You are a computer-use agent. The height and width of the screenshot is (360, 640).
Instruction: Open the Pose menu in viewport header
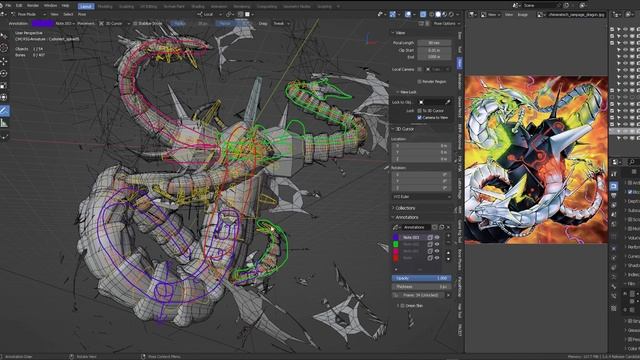(x=82, y=14)
